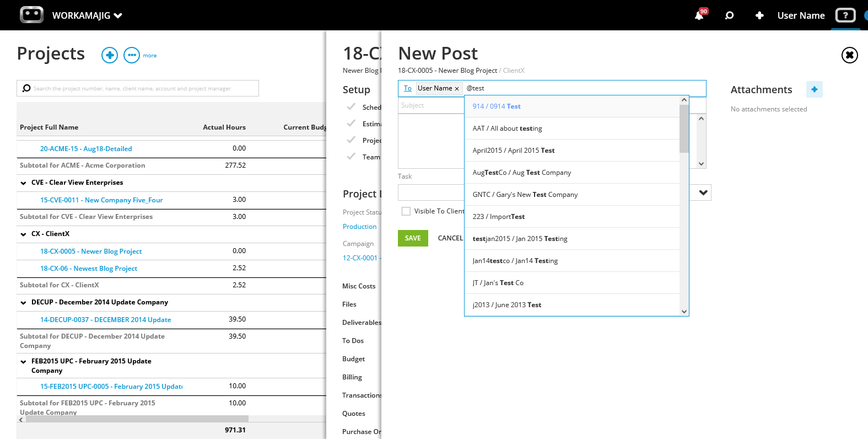Click suggestion list scroll up arrow
This screenshot has height=439, width=868.
(684, 100)
